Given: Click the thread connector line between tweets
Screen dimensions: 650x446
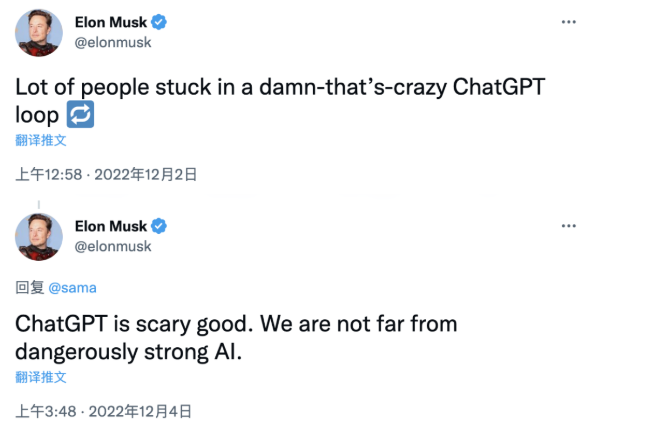Looking at the screenshot, I should 39,204.
